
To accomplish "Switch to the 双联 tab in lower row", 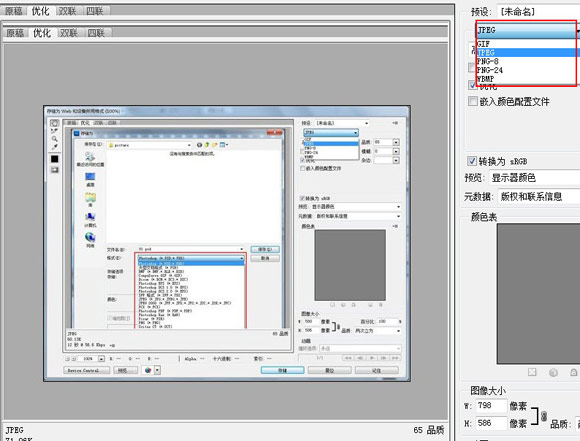I will coord(69,33).
